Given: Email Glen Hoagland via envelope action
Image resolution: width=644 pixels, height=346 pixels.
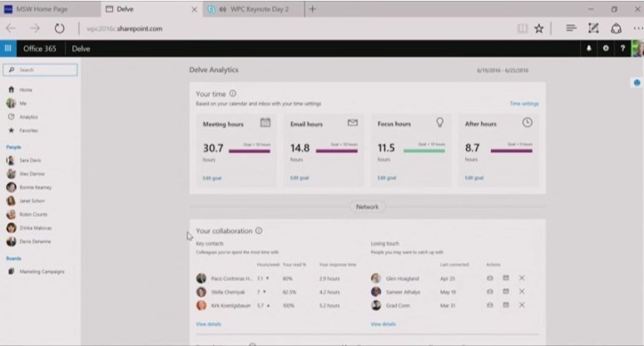Looking at the screenshot, I should [489, 279].
